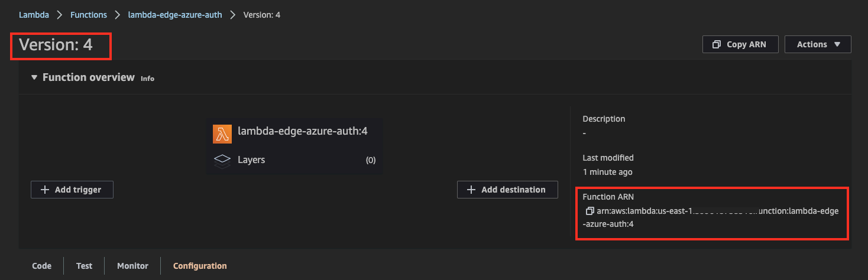Click the Add destination button
The image size is (868, 280).
tap(507, 190)
